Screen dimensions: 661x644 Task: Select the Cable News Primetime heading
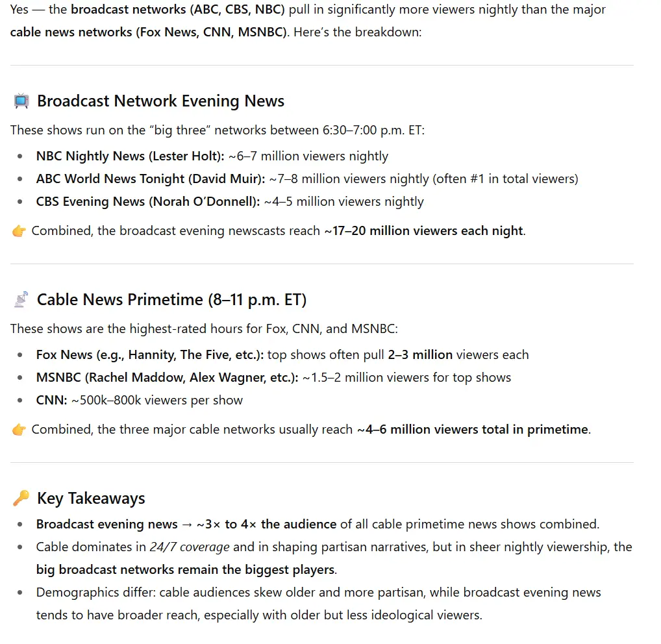(x=171, y=300)
